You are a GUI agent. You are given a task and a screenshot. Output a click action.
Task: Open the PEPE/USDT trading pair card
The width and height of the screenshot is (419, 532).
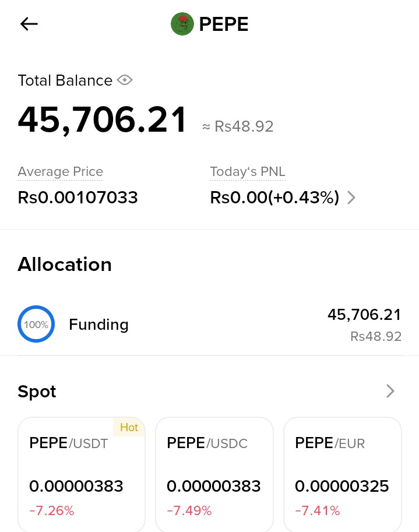pos(82,474)
